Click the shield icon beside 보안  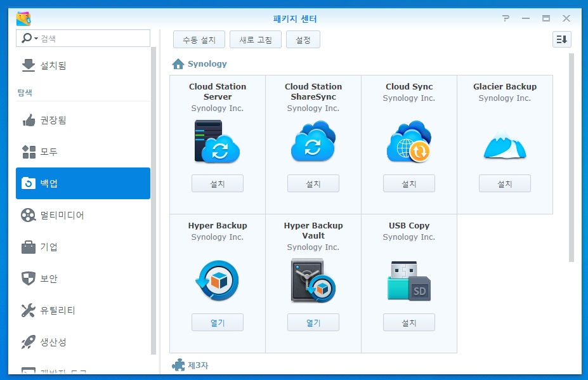[x=29, y=278]
